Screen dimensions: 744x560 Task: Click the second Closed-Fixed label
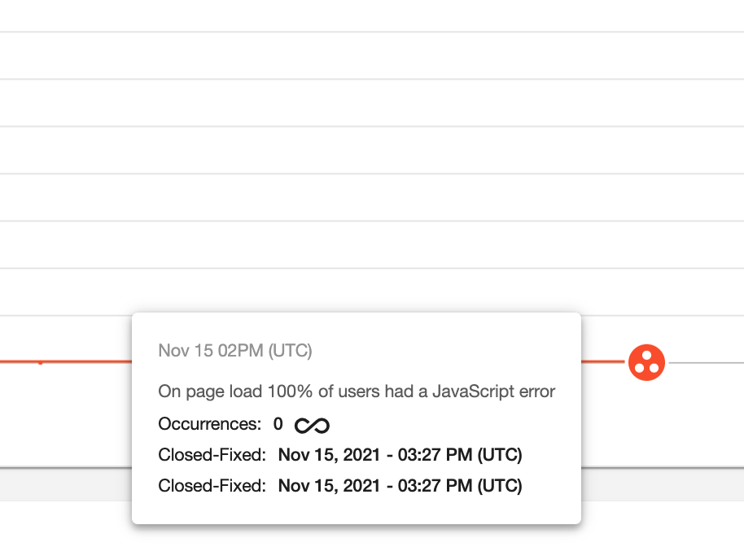[x=212, y=486]
